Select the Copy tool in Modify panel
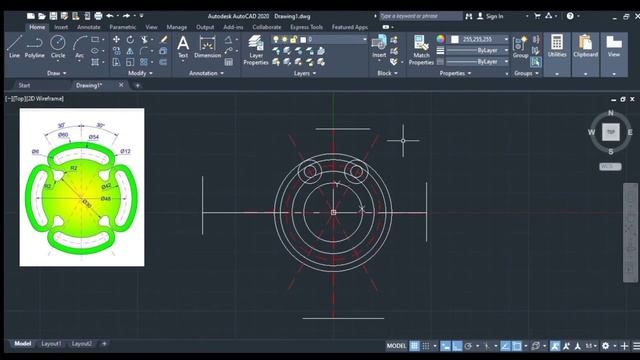This screenshot has width=640, height=360. click(x=116, y=51)
